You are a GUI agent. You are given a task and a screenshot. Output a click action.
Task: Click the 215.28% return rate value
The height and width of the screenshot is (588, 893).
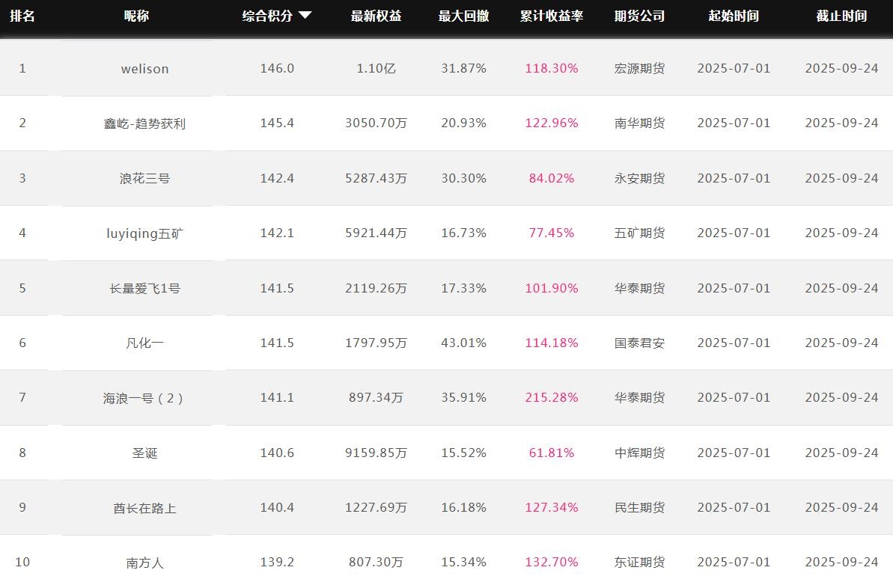coord(552,397)
